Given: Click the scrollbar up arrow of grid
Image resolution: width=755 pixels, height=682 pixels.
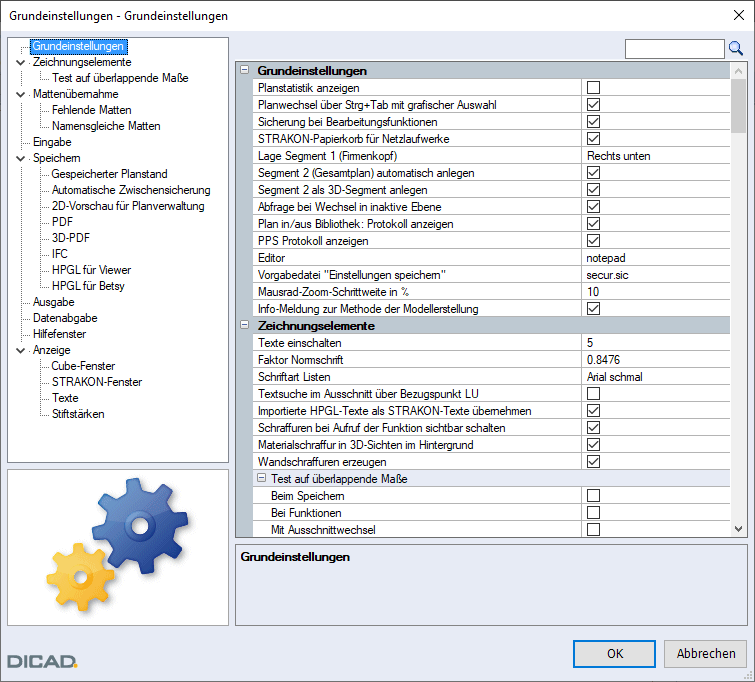Looking at the screenshot, I should tap(738, 71).
